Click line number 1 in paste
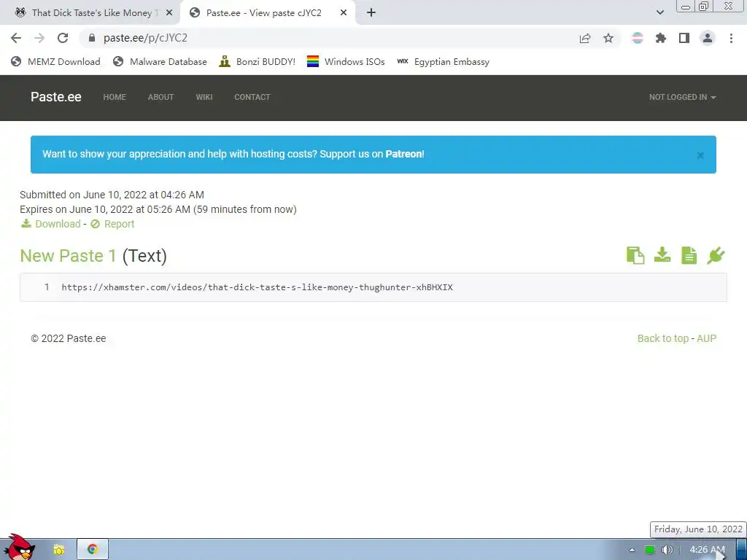The height and width of the screenshot is (560, 747). tap(47, 287)
